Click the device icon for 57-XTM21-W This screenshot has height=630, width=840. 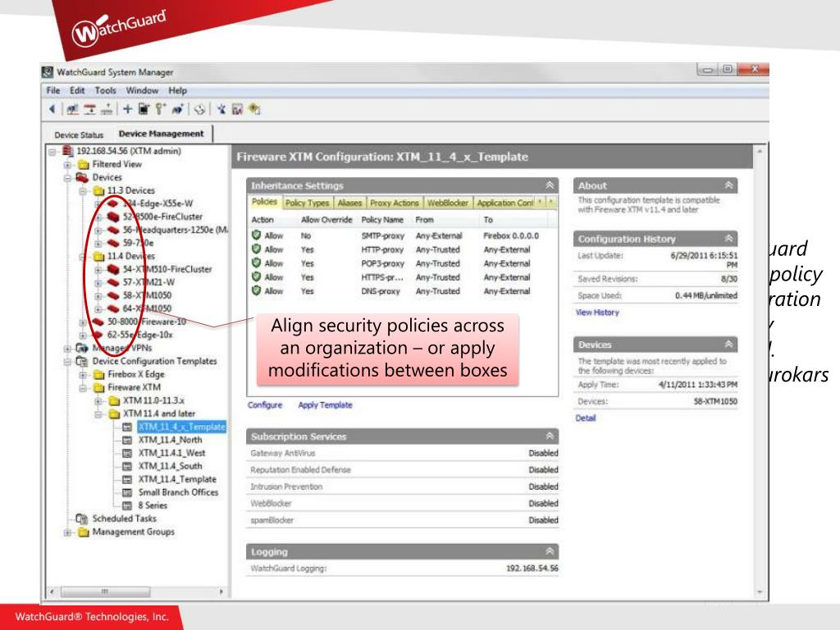coord(113,282)
